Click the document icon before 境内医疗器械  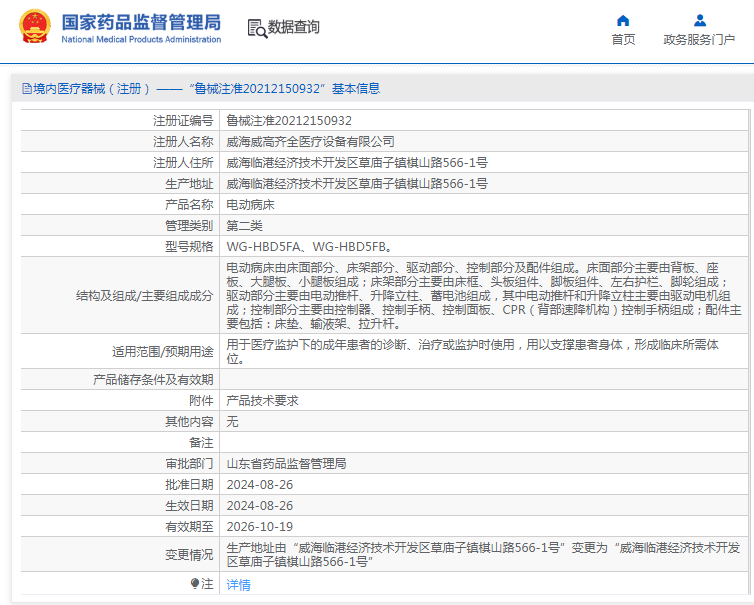(x=27, y=88)
